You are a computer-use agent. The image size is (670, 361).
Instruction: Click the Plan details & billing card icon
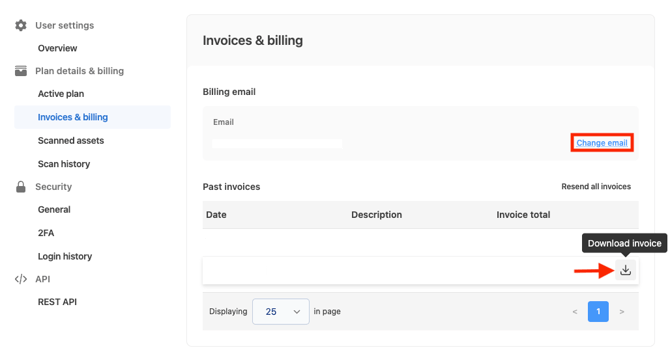pyautogui.click(x=21, y=70)
